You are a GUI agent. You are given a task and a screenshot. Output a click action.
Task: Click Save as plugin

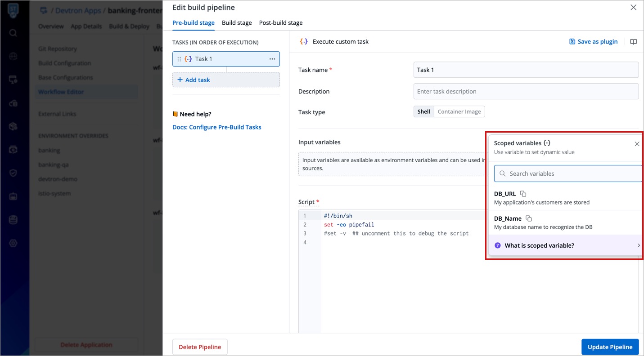(x=593, y=42)
